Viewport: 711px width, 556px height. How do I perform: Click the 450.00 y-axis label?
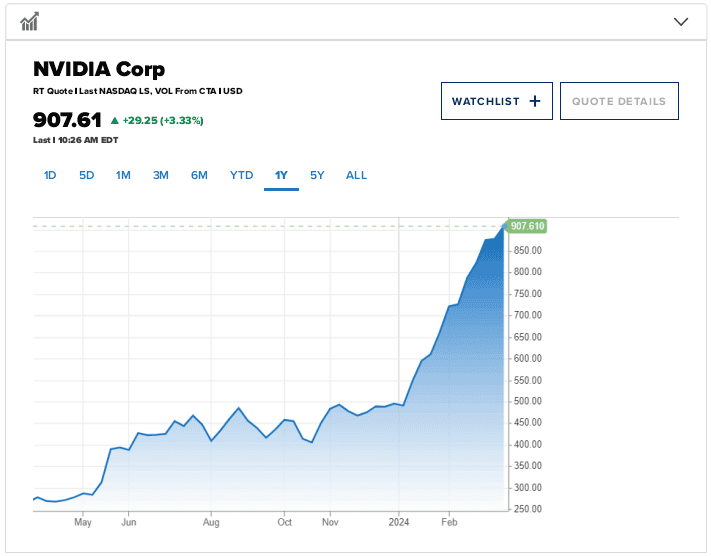pyautogui.click(x=528, y=423)
